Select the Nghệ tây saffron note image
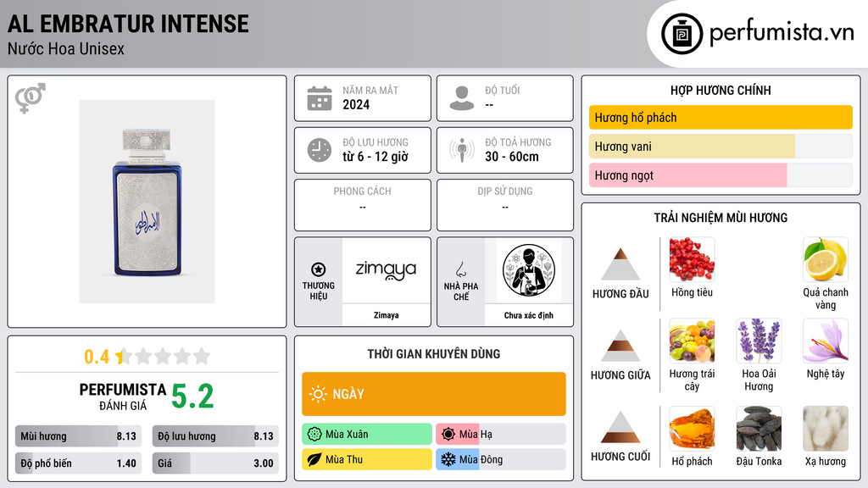 coord(826,341)
